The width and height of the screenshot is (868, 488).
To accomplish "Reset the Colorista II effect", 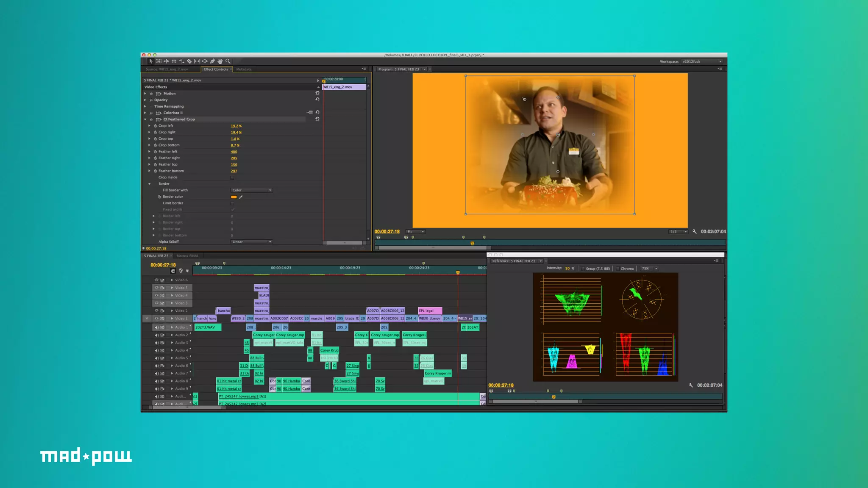I will pyautogui.click(x=317, y=112).
